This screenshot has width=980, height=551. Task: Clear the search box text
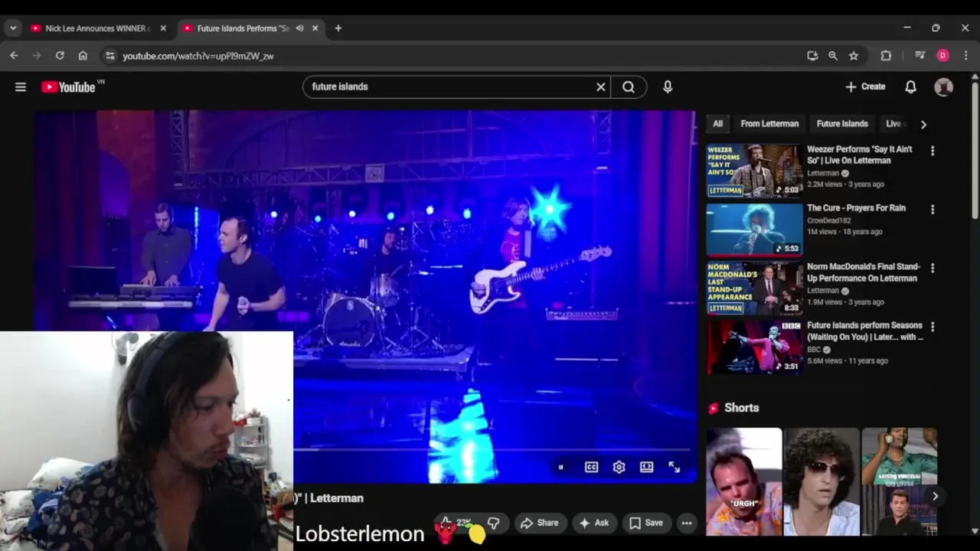point(601,87)
